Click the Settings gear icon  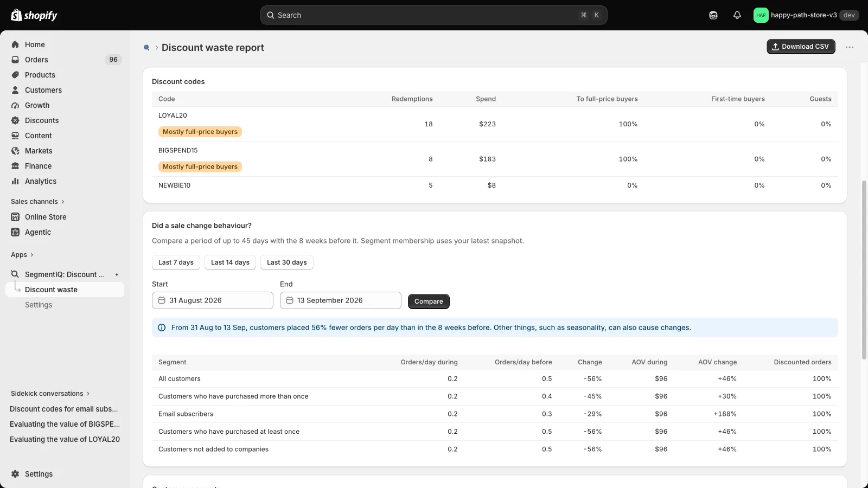pos(15,474)
